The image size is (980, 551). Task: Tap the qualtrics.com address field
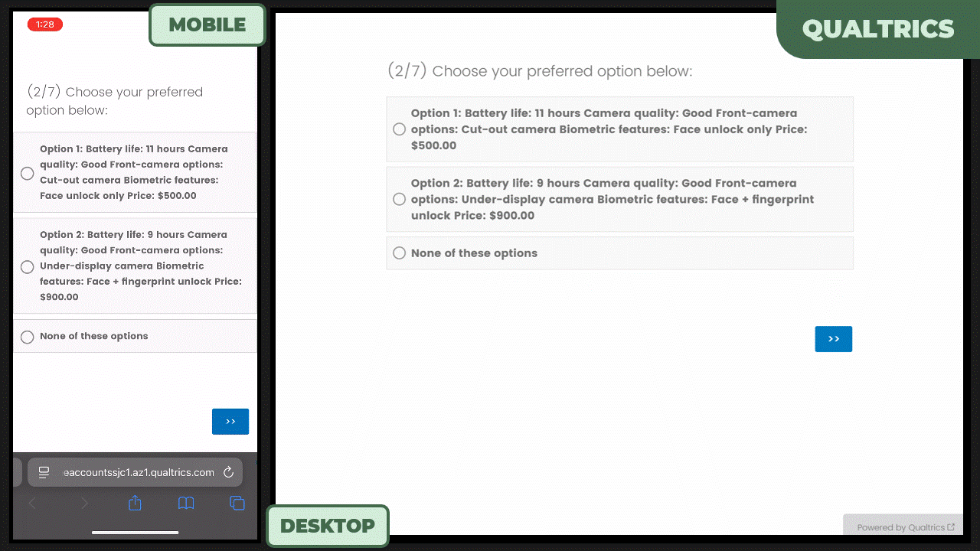pos(136,472)
